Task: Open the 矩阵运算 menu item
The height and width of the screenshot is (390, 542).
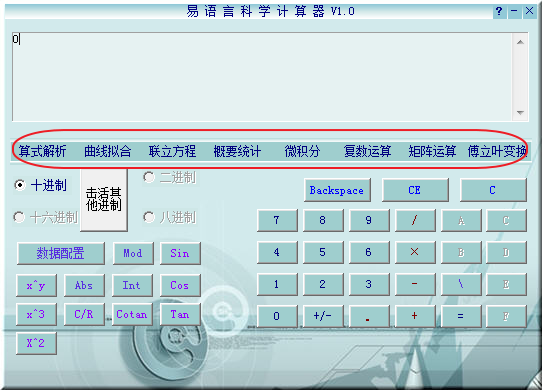Action: 432,151
